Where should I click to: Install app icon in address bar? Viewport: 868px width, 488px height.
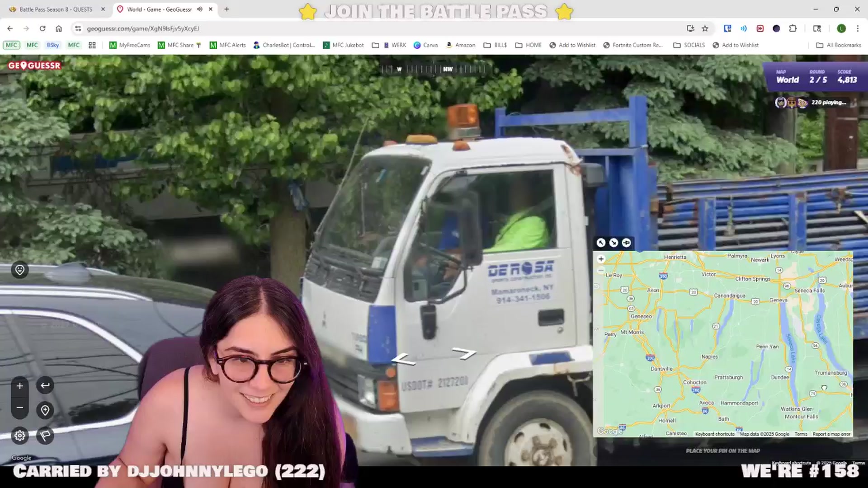[x=690, y=28]
